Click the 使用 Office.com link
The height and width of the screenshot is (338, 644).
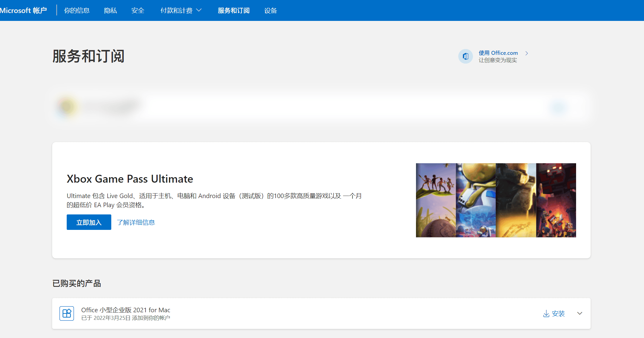coord(498,53)
